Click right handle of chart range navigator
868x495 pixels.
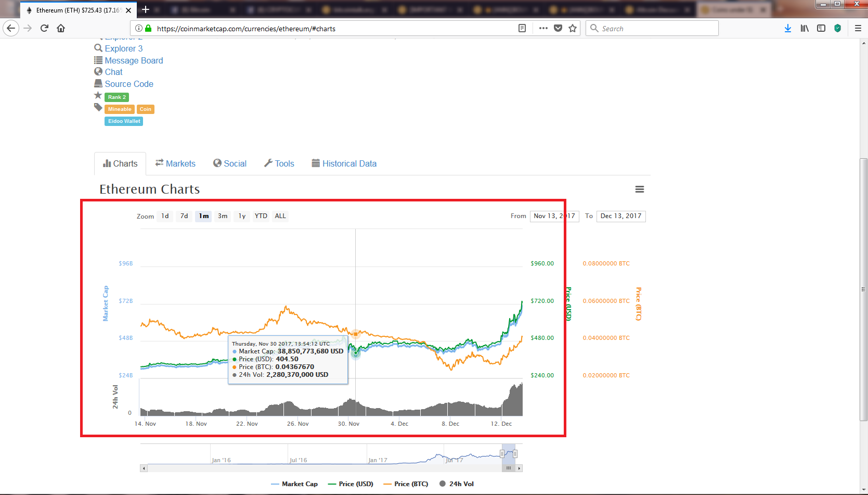pyautogui.click(x=515, y=454)
